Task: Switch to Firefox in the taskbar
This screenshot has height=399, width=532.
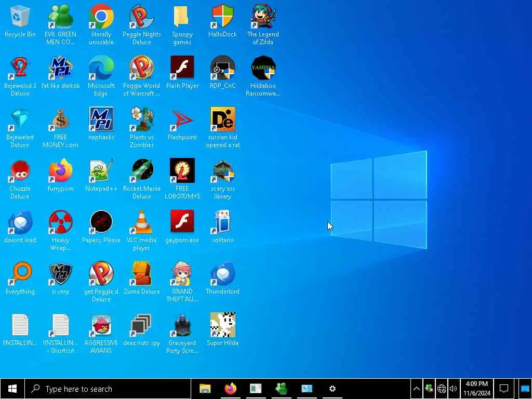Action: [230, 389]
